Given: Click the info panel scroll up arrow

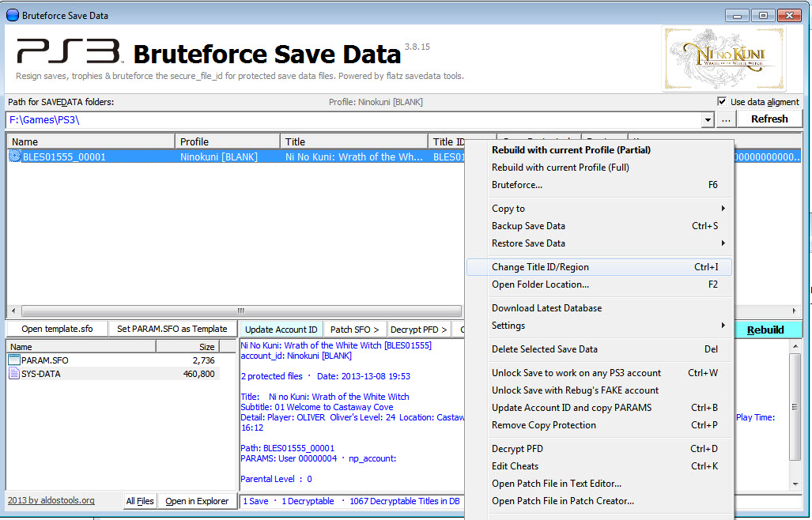Looking at the screenshot, I should [x=795, y=345].
